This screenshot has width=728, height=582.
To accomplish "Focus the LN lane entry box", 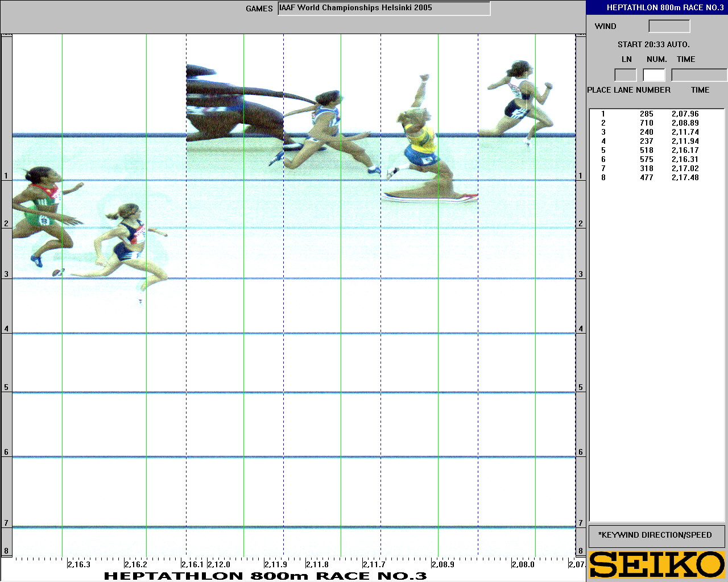I will 625,75.
